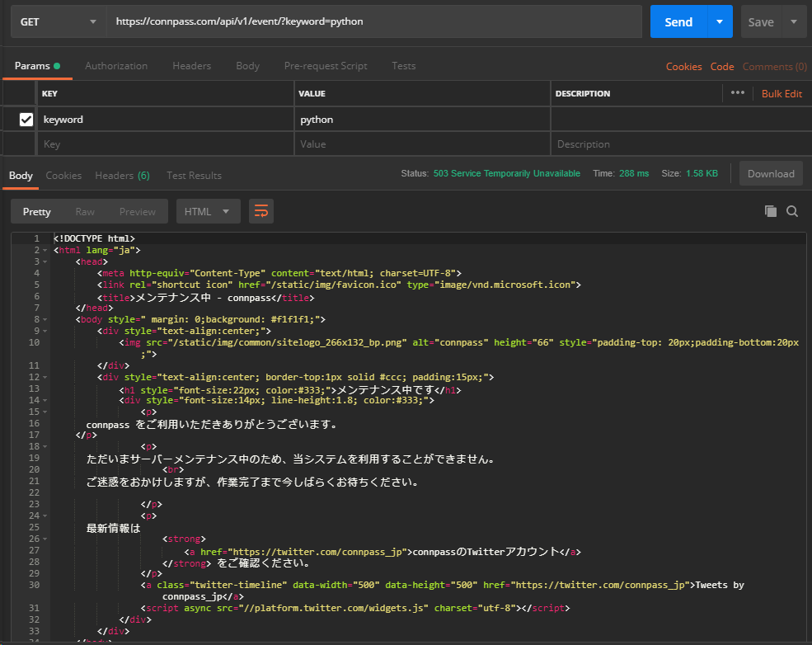Screen dimensions: 812x645
Task: Open the Code snippet link
Action: point(722,66)
